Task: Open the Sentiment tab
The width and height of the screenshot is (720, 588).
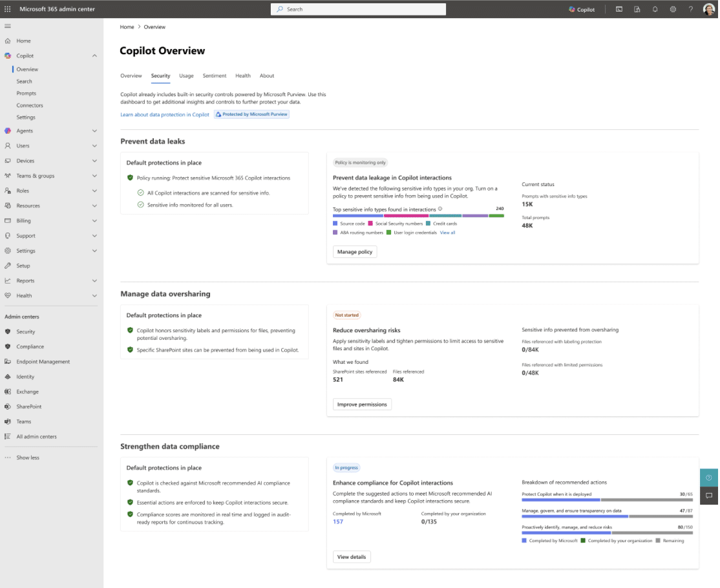Action: 214,76
